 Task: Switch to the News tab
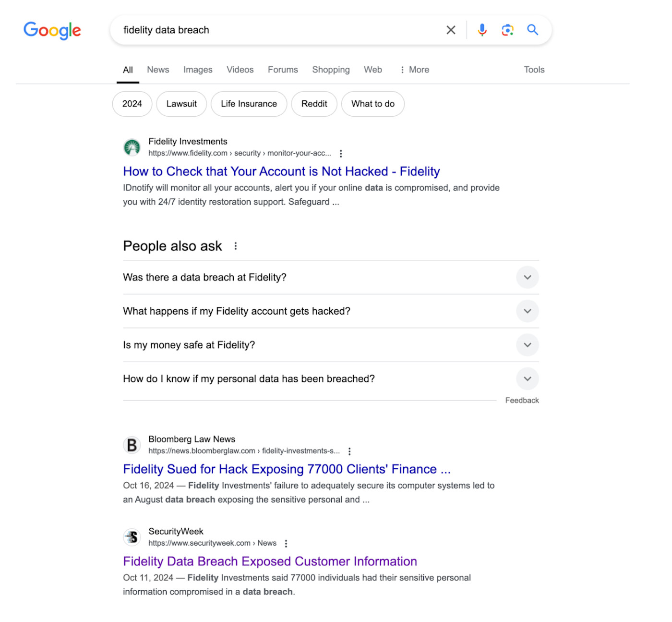(x=157, y=70)
